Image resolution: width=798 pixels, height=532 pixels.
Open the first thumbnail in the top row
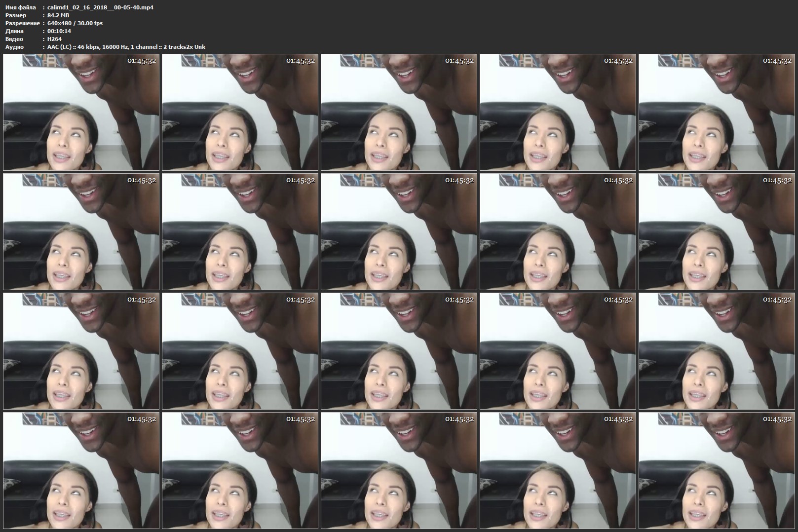pyautogui.click(x=81, y=112)
